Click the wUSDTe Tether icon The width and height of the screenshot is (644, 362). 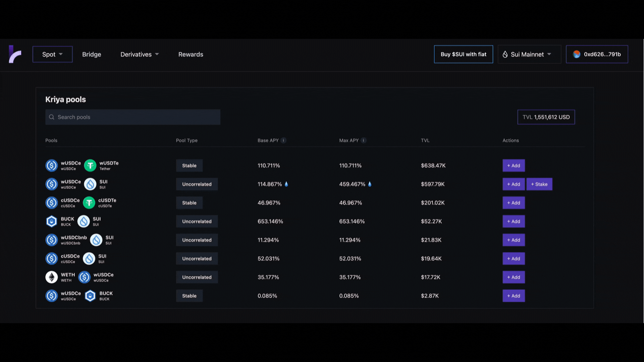pos(90,166)
